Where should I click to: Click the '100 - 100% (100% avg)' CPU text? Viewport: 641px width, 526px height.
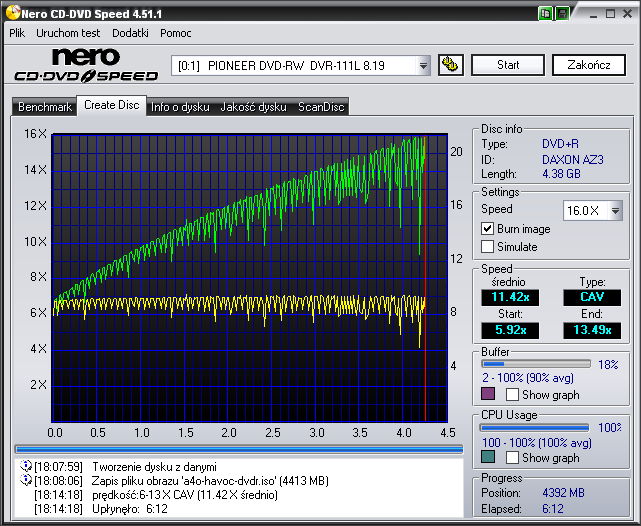coord(537,443)
